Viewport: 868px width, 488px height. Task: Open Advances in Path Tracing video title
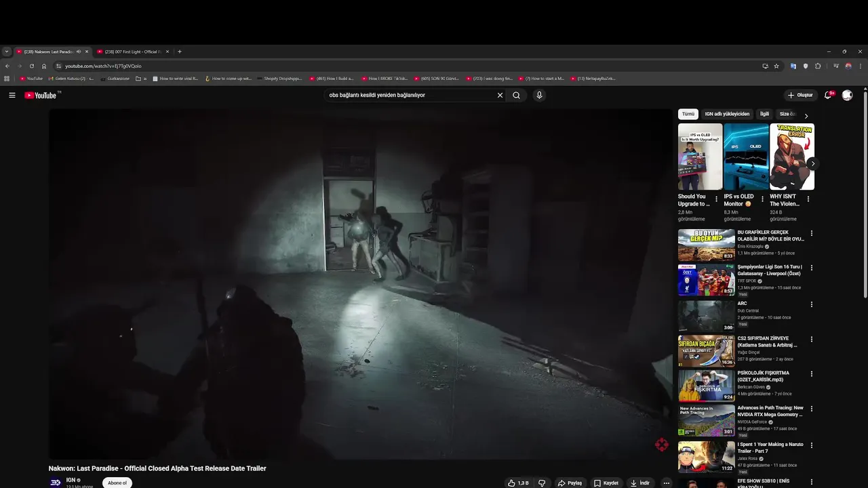point(770,411)
